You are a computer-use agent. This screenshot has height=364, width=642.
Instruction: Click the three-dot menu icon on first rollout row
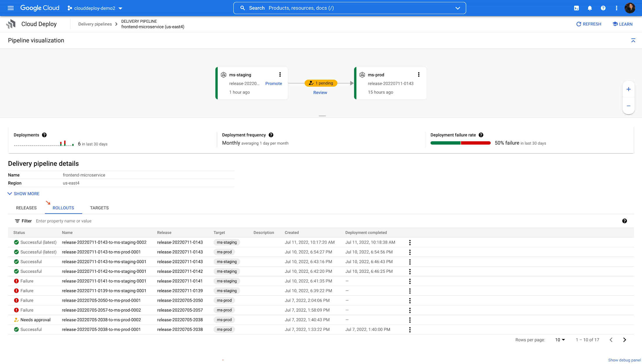(x=410, y=242)
